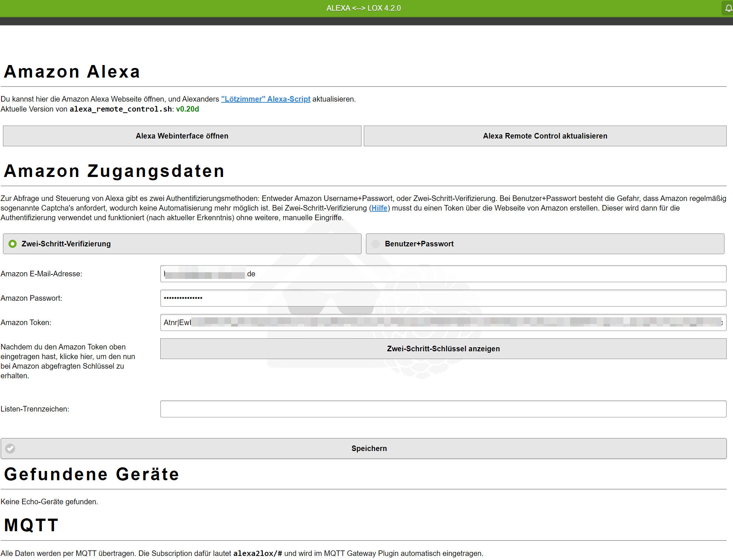Screen dimensions: 733x560
Task: Open the "Lötzimmer" Alexa-Script link
Action: point(266,99)
